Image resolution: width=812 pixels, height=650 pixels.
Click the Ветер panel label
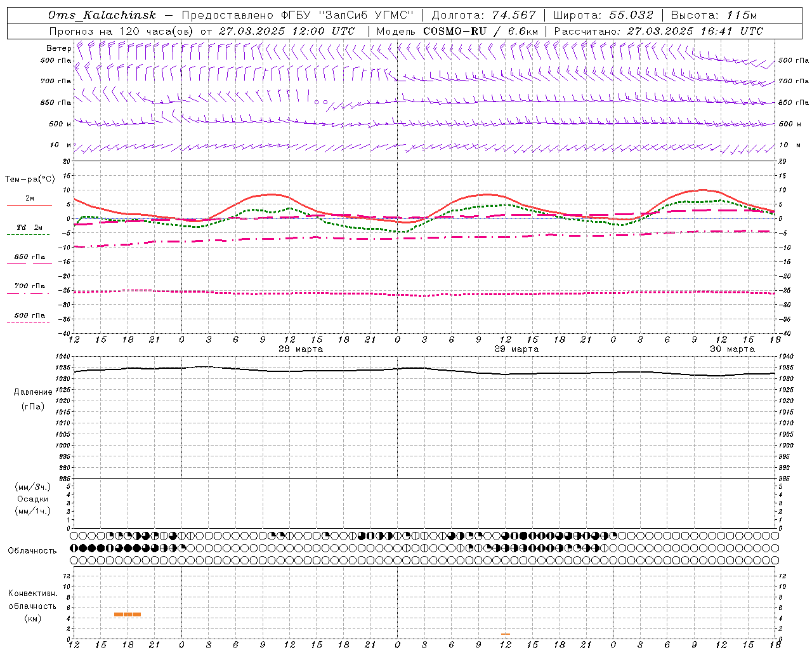click(x=59, y=48)
